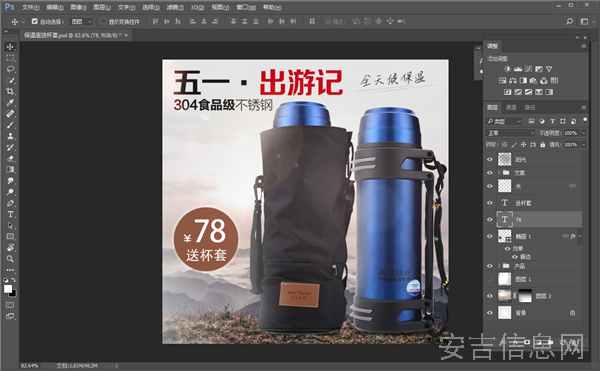Open the blend mode dropdown
The image size is (600, 371).
510,133
